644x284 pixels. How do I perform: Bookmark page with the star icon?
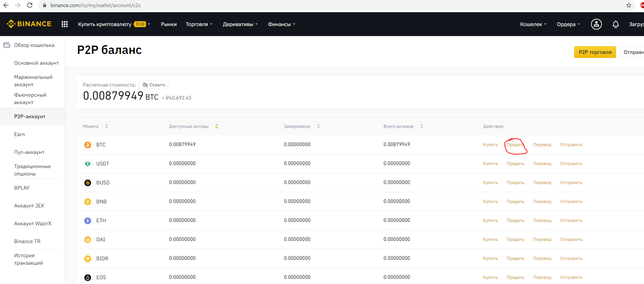point(628,5)
